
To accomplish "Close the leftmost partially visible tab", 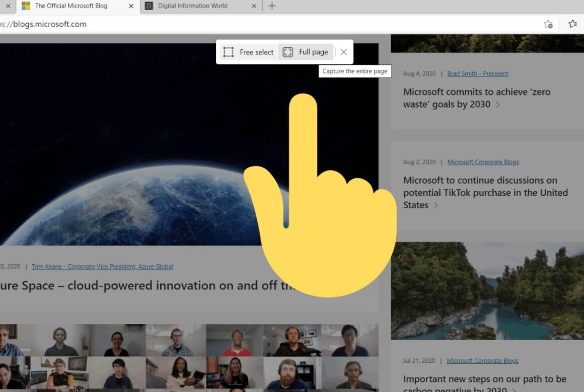I will [8, 6].
